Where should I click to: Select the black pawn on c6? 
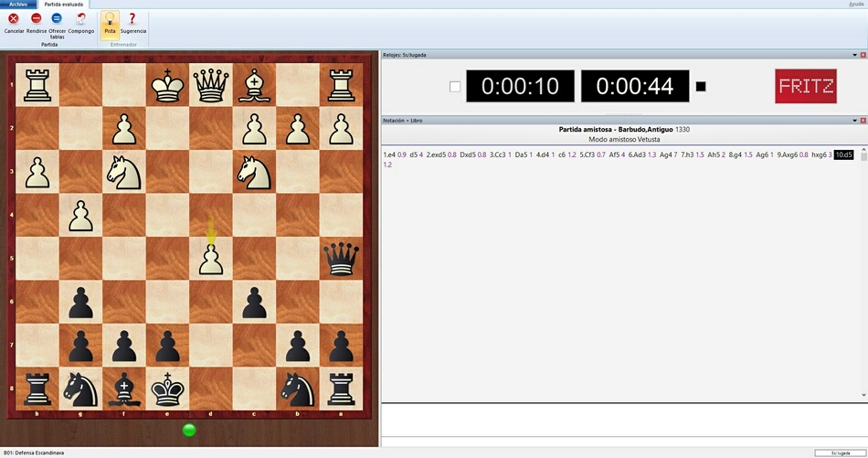(254, 302)
